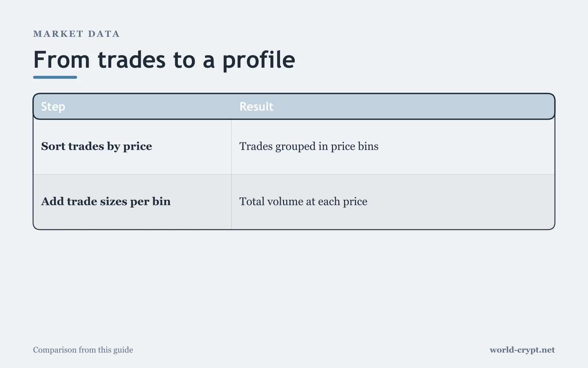Click the Add trade sizes per bin cell
Image resolution: width=588 pixels, height=368 pixels.
[132, 202]
